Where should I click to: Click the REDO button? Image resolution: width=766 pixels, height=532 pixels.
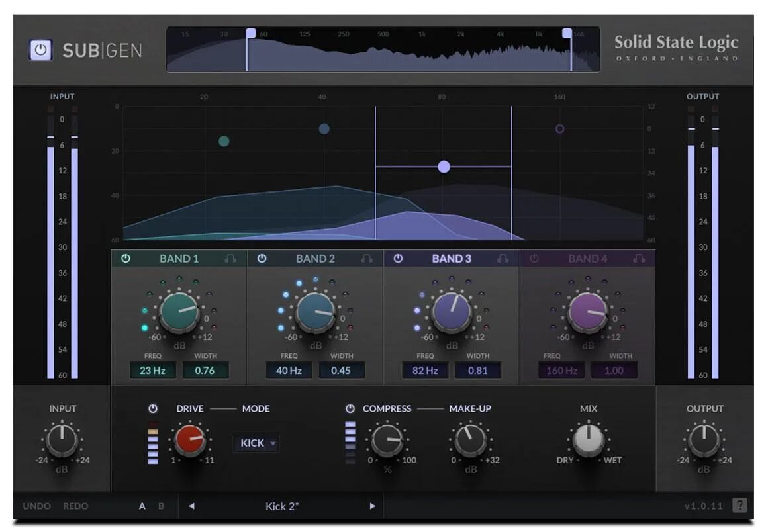pos(75,506)
